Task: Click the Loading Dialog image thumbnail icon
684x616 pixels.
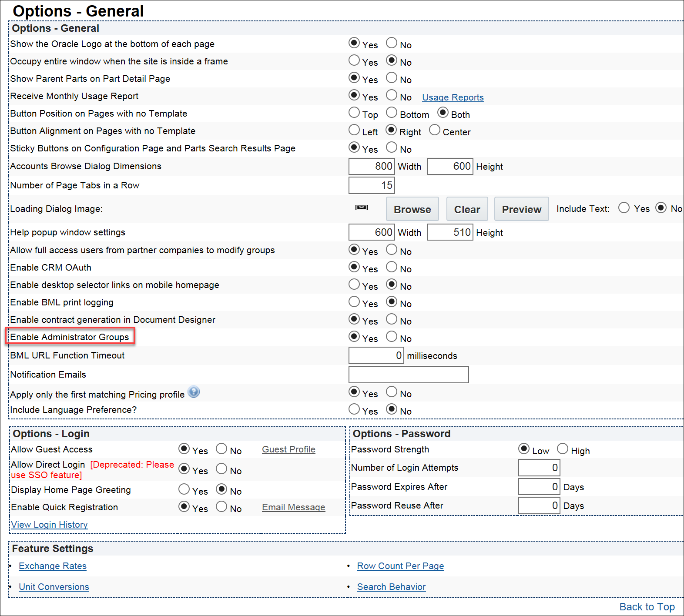Action: (x=362, y=208)
